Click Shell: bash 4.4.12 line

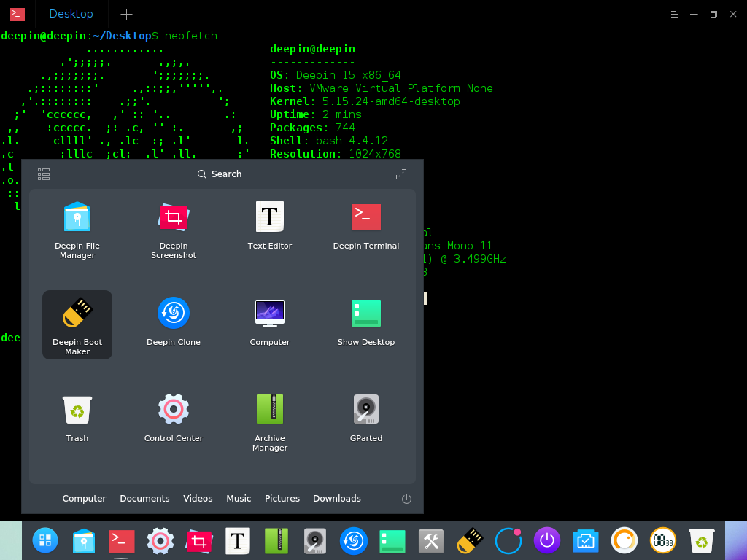pyautogui.click(x=329, y=141)
